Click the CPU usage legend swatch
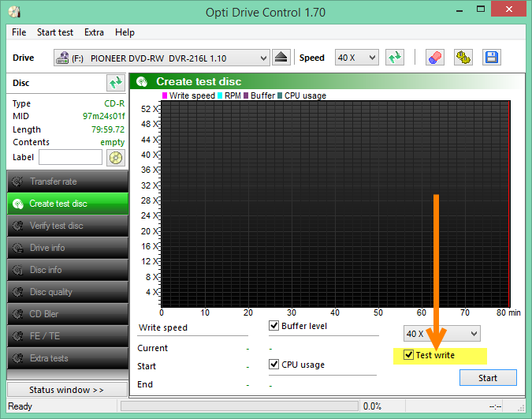Viewport: 532px width, 419px height. (x=280, y=95)
